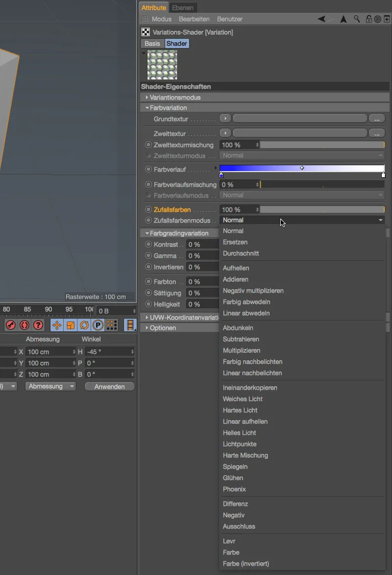This screenshot has width=392, height=575.
Task: Click the Anwenden button
Action: coord(109,386)
